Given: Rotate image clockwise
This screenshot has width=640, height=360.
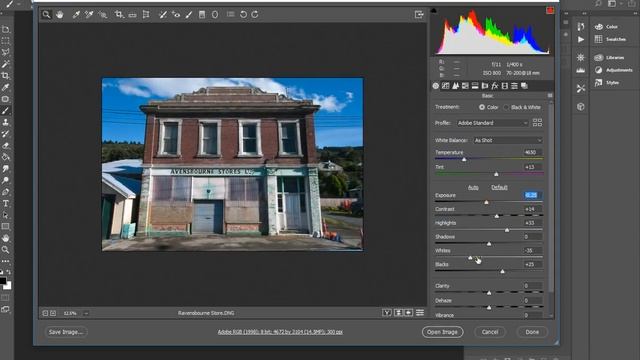Looking at the screenshot, I should click(x=255, y=15).
